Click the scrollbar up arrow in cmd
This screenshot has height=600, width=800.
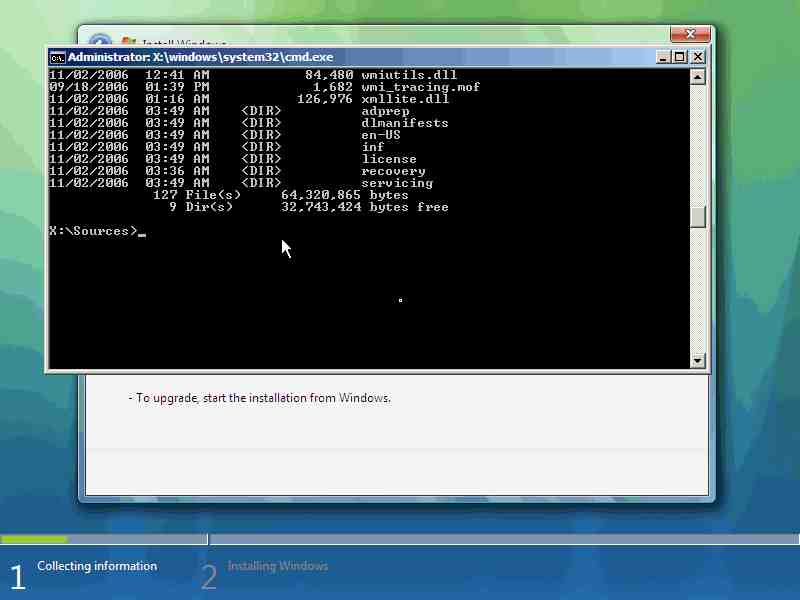(697, 77)
